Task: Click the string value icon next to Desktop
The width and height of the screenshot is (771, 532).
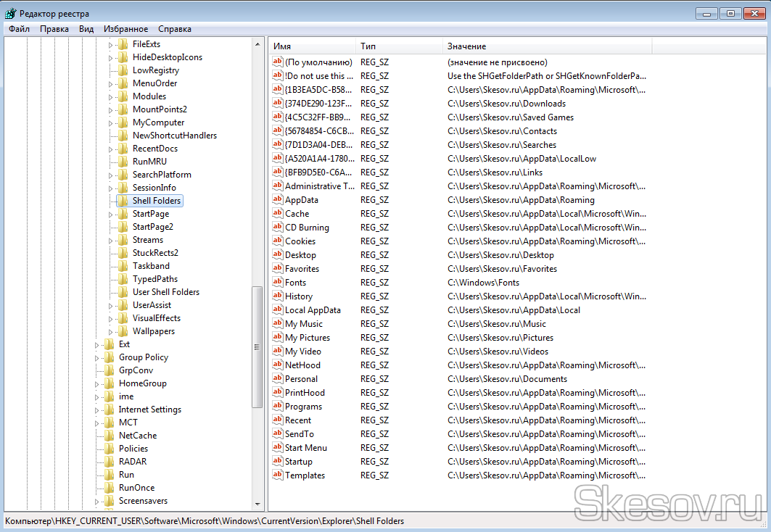Action: tap(277, 255)
